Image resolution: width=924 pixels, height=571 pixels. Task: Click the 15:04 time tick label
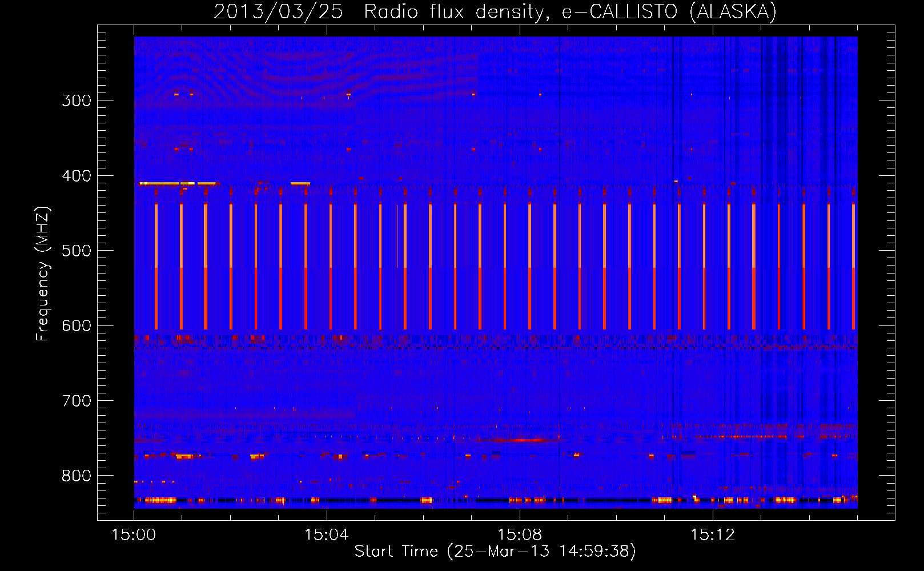(327, 535)
